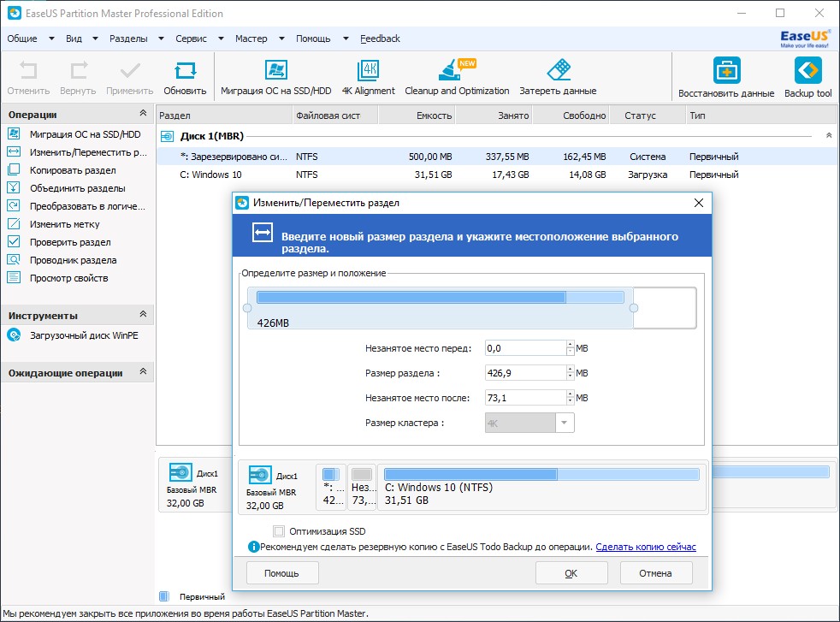Click the Размер раздела stepper arrows
Screen dimensions: 840x622
pos(570,373)
